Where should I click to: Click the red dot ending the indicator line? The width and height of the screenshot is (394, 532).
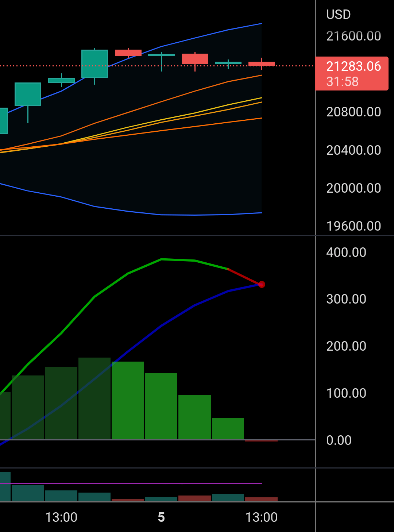262,285
